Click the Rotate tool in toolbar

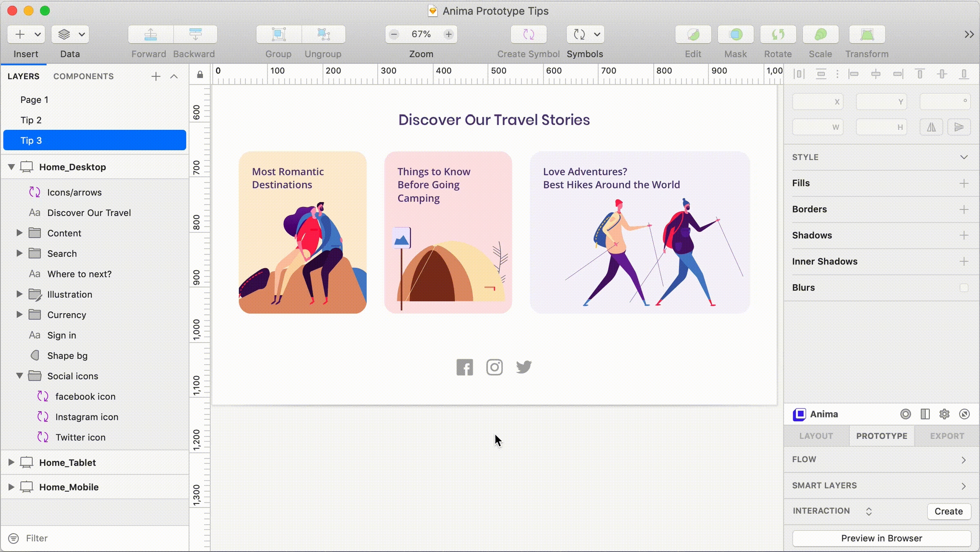click(x=778, y=34)
